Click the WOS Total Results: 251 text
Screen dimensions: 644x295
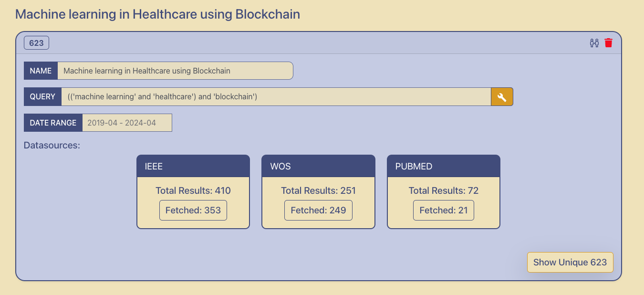[x=318, y=190]
